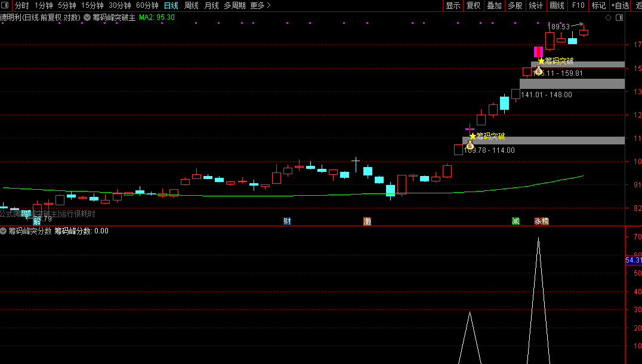Add stock via +自选 button

pyautogui.click(x=620, y=5)
